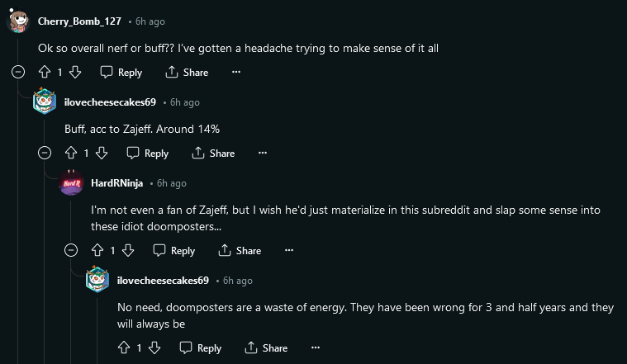The width and height of the screenshot is (627, 364).
Task: Collapse Cherry_Bomb_127's comment thread
Action: (19, 73)
